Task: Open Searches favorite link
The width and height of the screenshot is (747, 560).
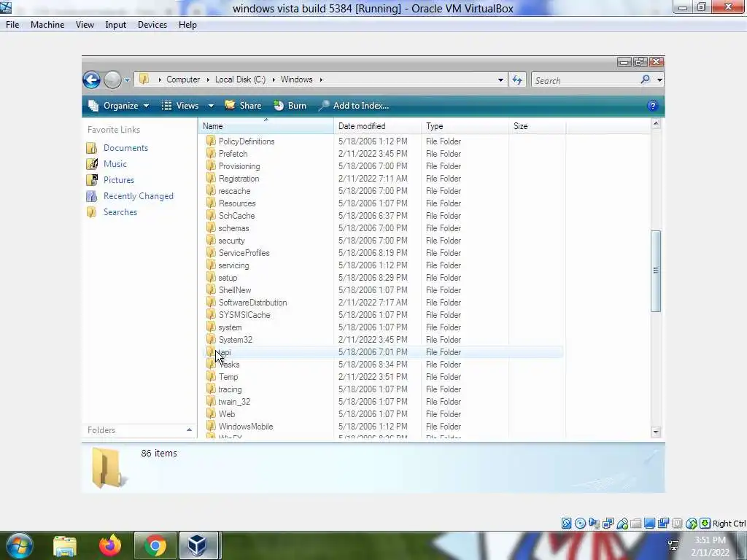Action: click(x=120, y=212)
